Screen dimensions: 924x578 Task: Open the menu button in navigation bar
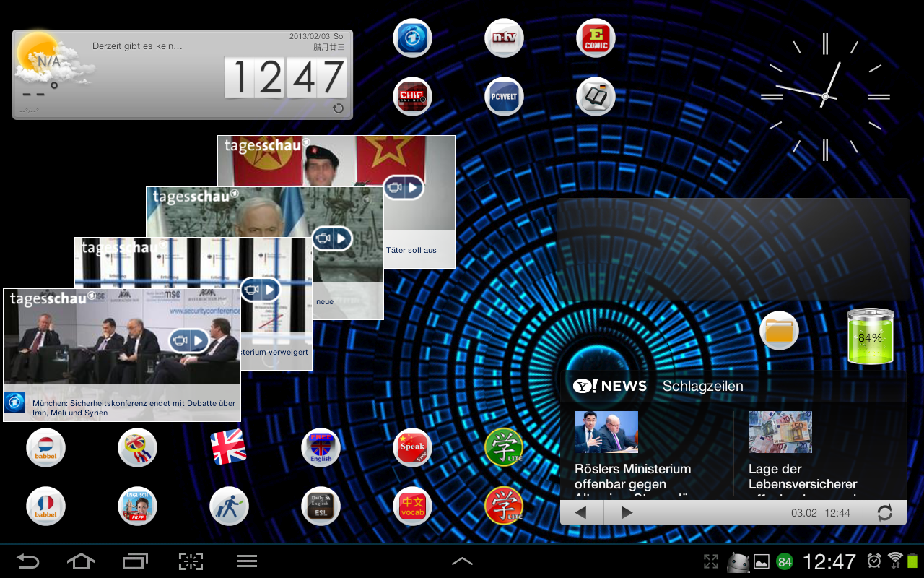pyautogui.click(x=248, y=561)
